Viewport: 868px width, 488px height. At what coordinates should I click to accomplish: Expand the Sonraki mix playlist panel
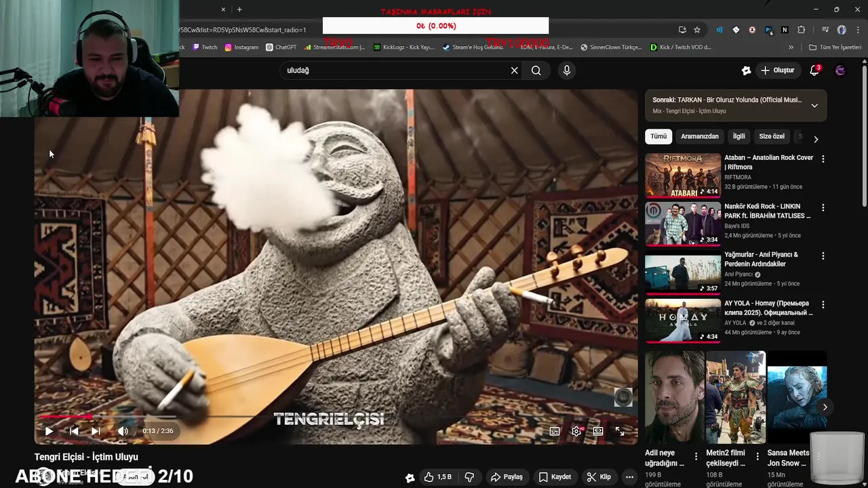(814, 106)
